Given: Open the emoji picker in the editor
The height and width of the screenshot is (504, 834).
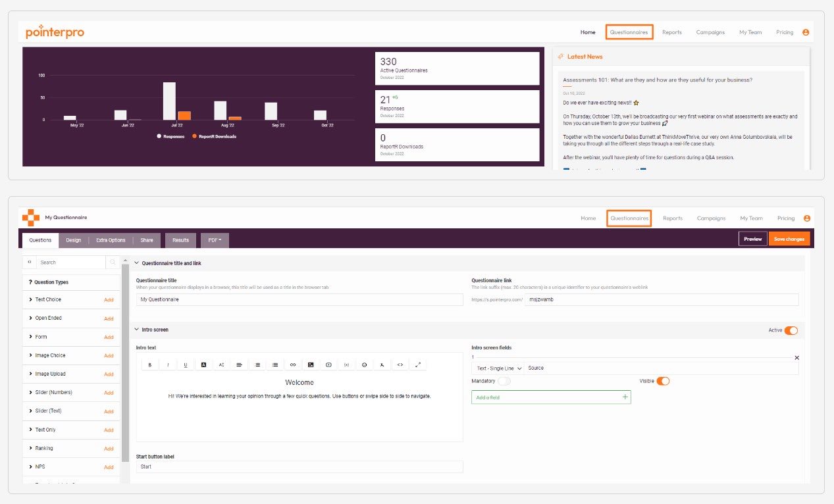Looking at the screenshot, I should click(x=364, y=364).
